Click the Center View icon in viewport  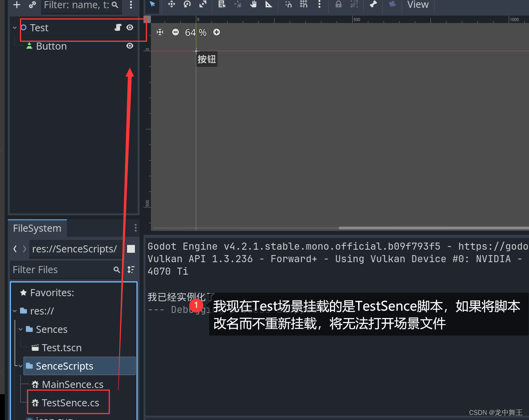coord(160,32)
